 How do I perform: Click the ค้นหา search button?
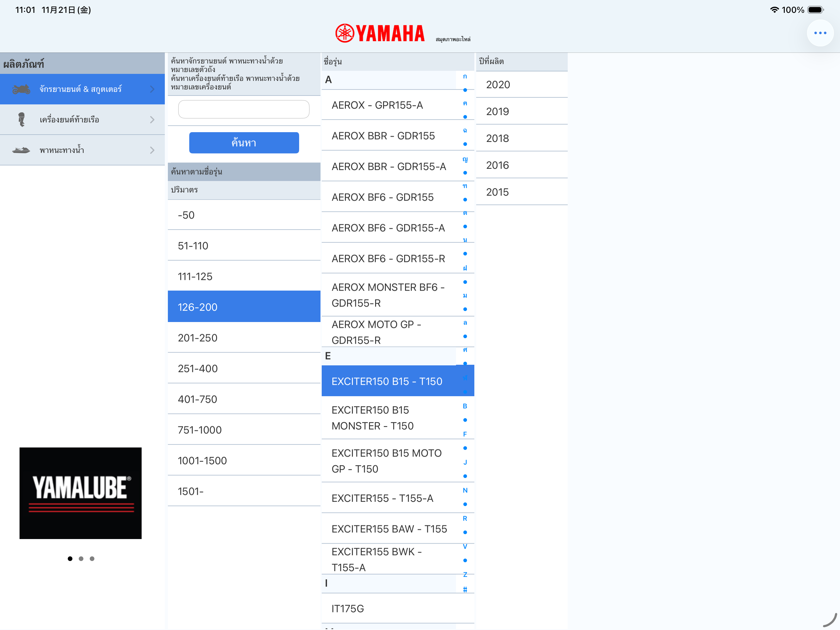[x=244, y=143]
